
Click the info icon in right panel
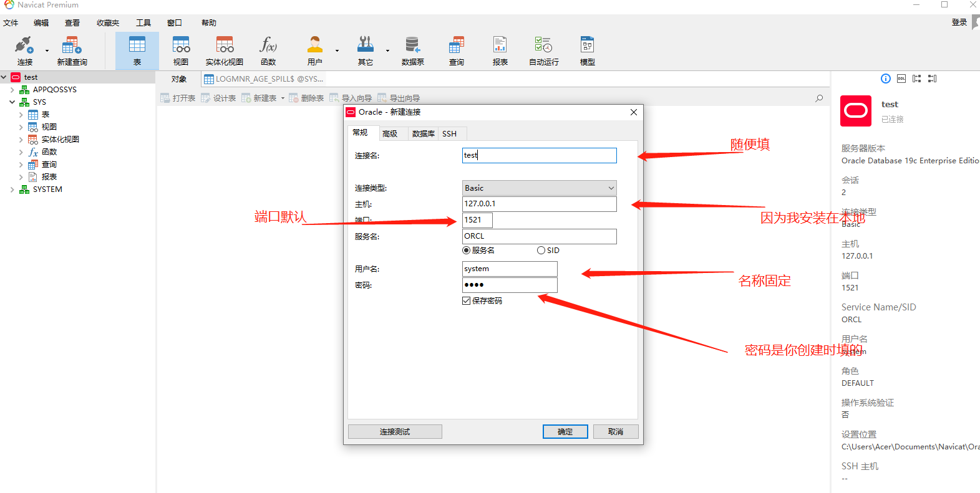pyautogui.click(x=886, y=79)
